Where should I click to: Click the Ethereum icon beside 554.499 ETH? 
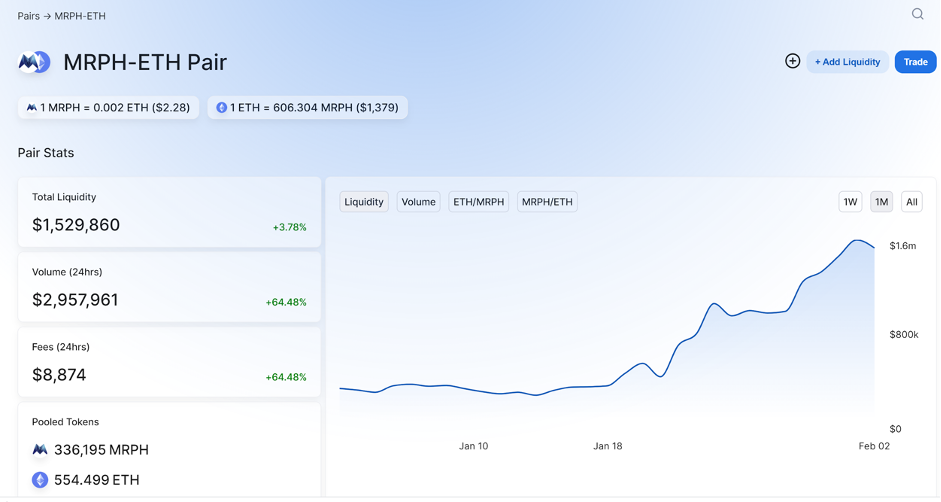(x=40, y=480)
